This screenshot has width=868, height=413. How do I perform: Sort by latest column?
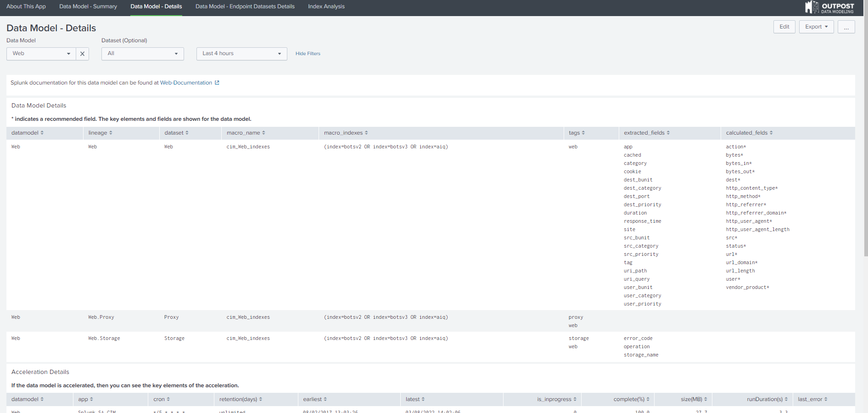pyautogui.click(x=415, y=399)
